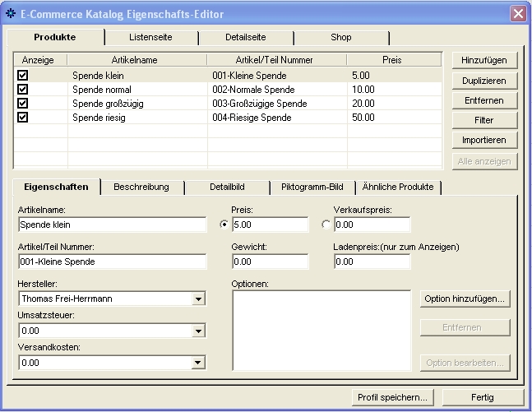The height and width of the screenshot is (412, 532).
Task: Expand the Umsatzsteuer dropdown
Action: pyautogui.click(x=198, y=331)
